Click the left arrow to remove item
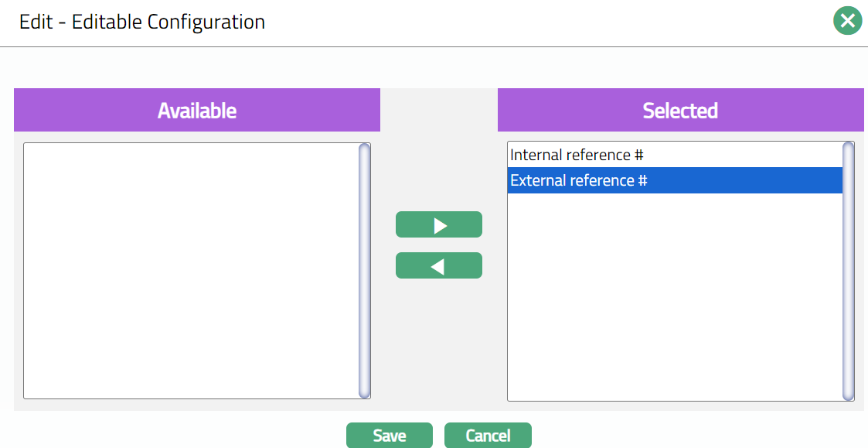The image size is (868, 448). pos(438,266)
